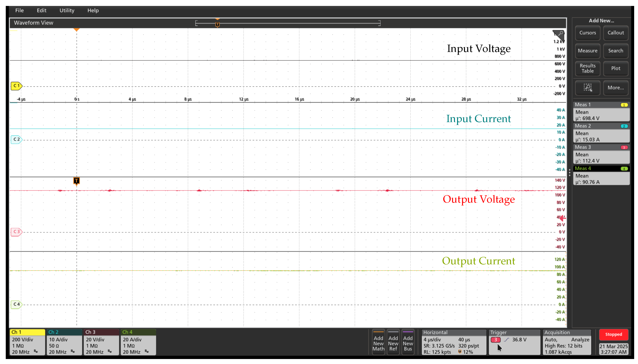Click the trigger T marker on Ch 3 waveform
The image size is (638, 364).
point(76,181)
